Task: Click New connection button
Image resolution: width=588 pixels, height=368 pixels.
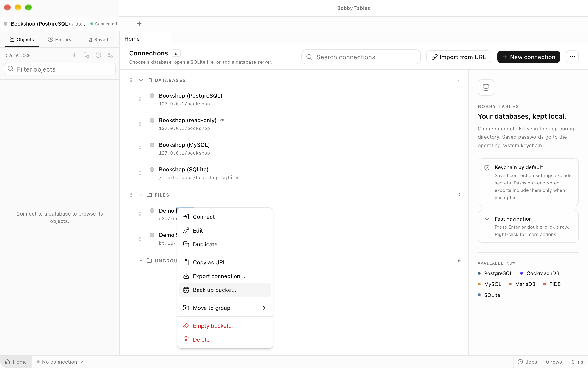Action: click(529, 57)
